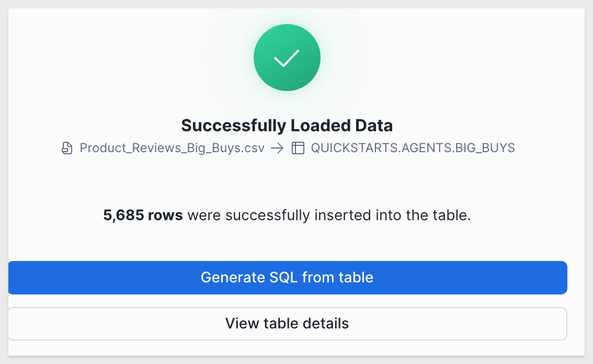Image resolution: width=593 pixels, height=364 pixels.
Task: Open View table details
Action: [x=287, y=323]
